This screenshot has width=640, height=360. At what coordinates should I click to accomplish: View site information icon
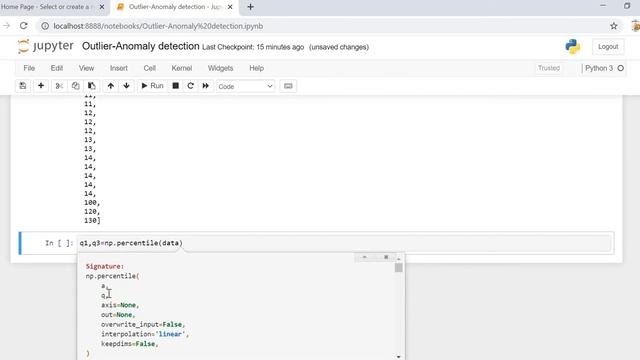(45, 26)
